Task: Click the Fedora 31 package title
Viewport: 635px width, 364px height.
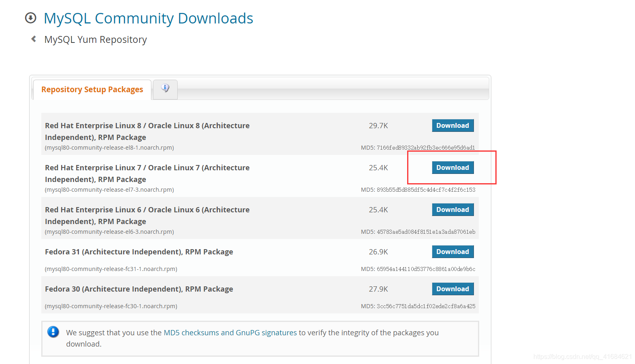Action: [x=139, y=252]
